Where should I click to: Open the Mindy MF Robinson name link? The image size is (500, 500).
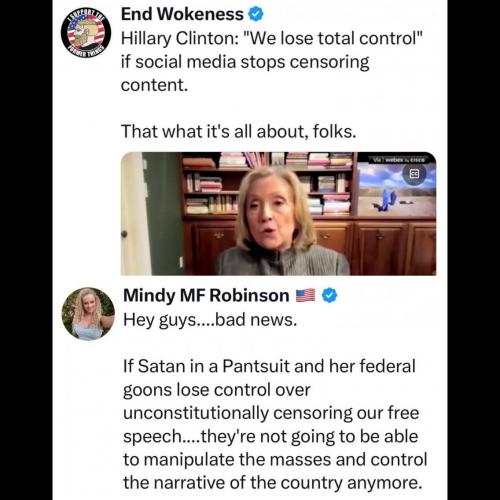click(206, 296)
